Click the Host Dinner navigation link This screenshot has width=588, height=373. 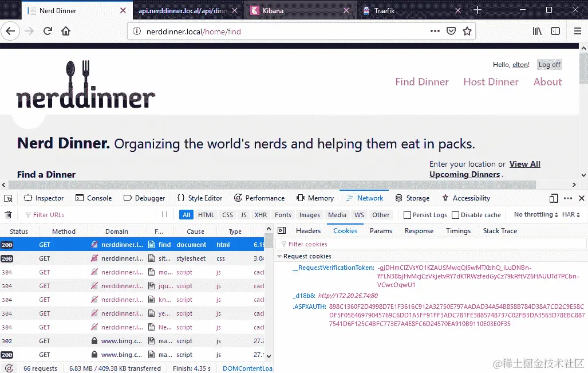coord(491,82)
